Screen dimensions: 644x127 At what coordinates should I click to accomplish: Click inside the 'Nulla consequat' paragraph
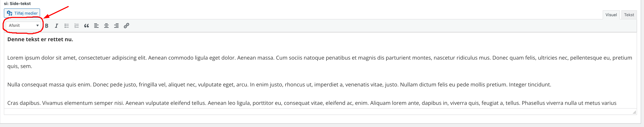[x=279, y=85]
